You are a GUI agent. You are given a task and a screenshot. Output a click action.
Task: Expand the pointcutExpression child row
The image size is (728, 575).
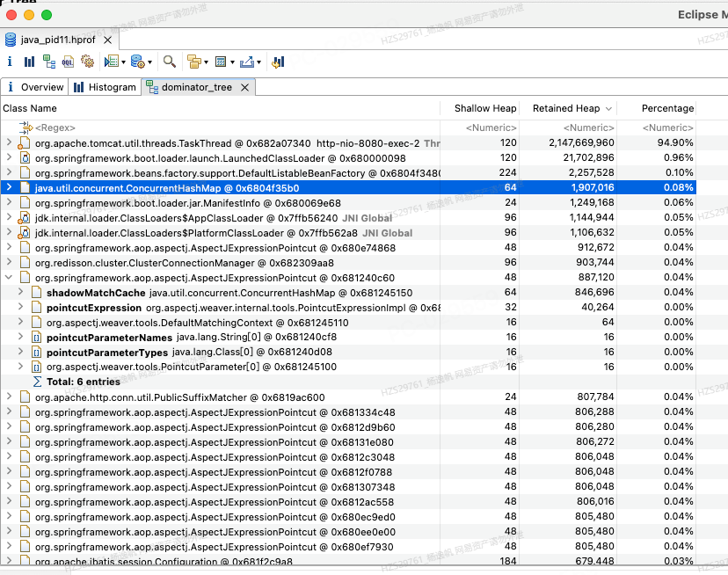20,307
